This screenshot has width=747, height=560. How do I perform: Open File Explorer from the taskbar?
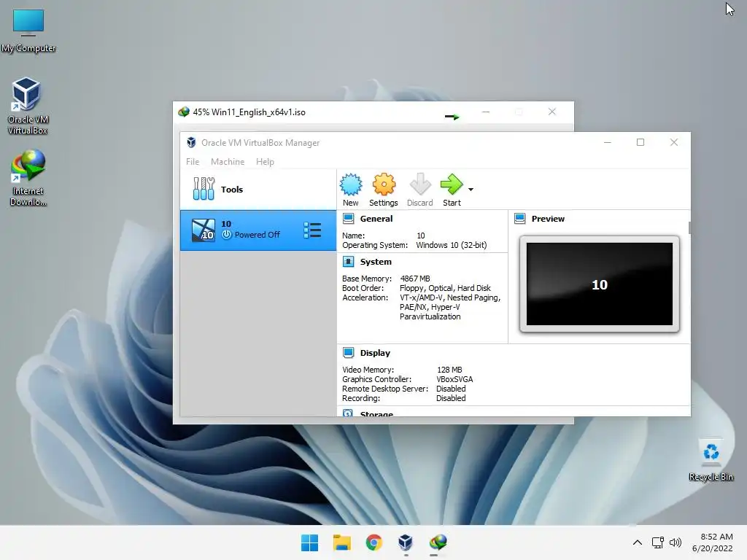[341, 542]
